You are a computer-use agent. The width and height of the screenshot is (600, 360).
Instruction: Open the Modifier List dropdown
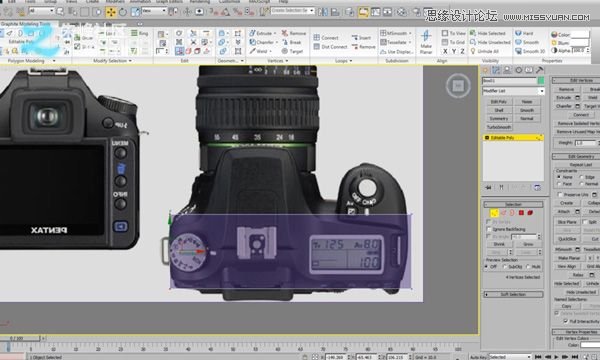click(513, 91)
